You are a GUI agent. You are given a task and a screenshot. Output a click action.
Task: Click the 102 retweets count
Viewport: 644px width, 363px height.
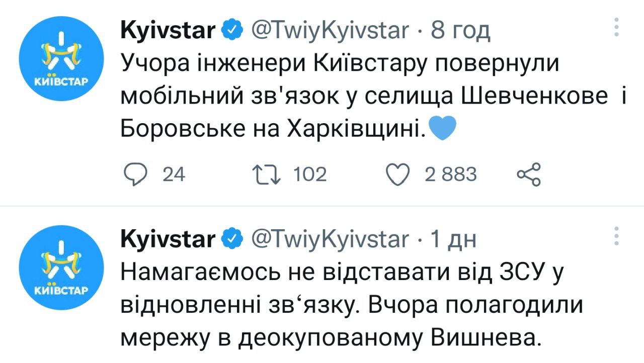pos(309,174)
